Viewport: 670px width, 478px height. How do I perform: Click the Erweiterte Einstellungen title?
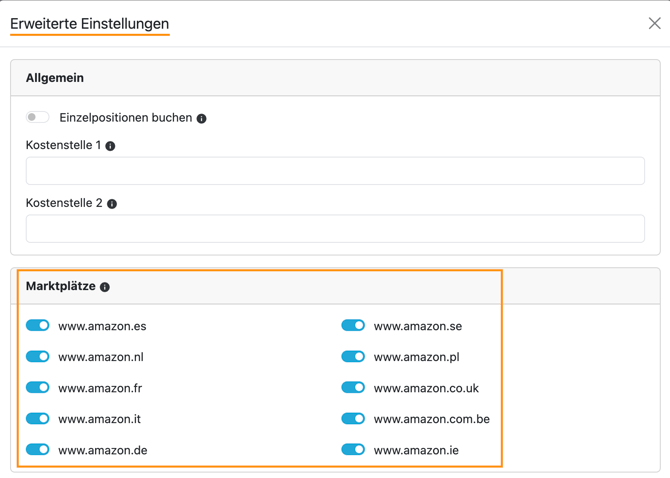point(90,23)
